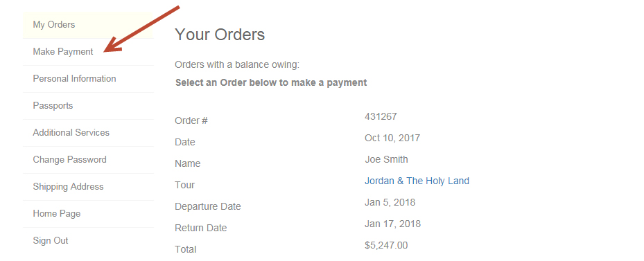
Task: Return to Home Page via sidebar
Action: click(88, 214)
